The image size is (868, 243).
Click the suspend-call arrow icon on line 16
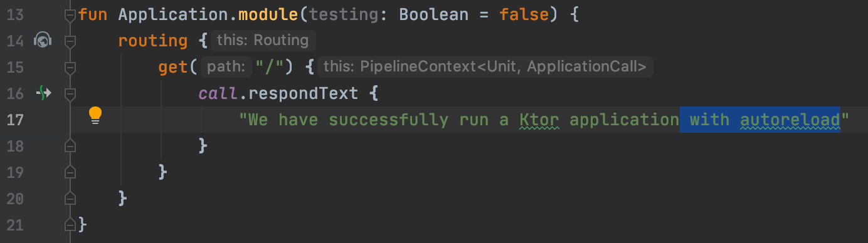[x=44, y=93]
